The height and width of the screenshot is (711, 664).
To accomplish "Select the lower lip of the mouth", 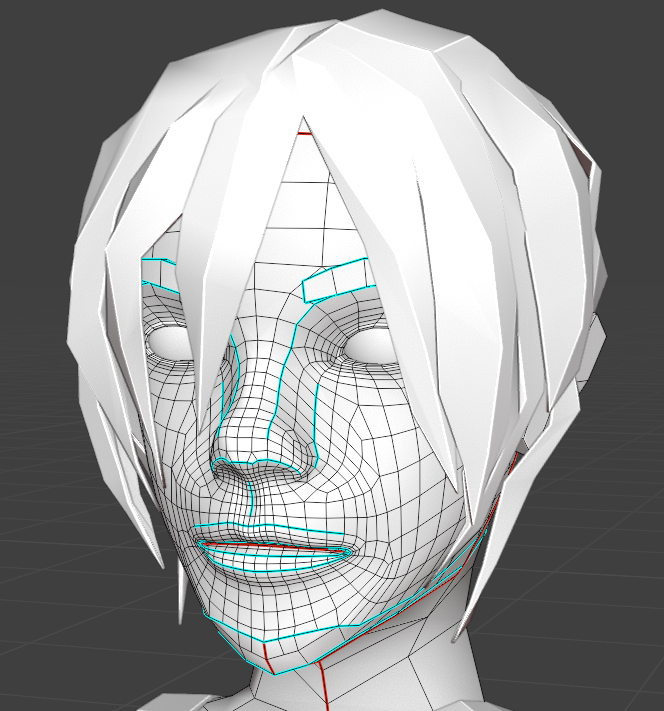I will pyautogui.click(x=272, y=559).
